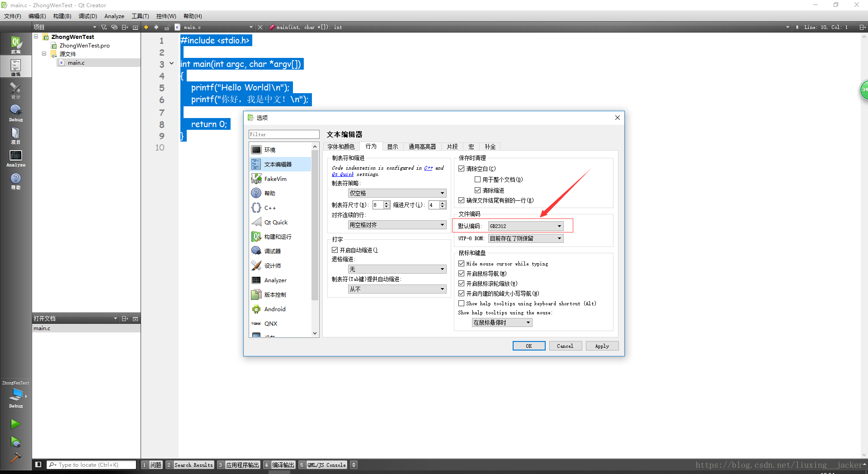The image size is (868, 474).
Task: Open Design mode in the sidebar
Action: click(x=16, y=90)
